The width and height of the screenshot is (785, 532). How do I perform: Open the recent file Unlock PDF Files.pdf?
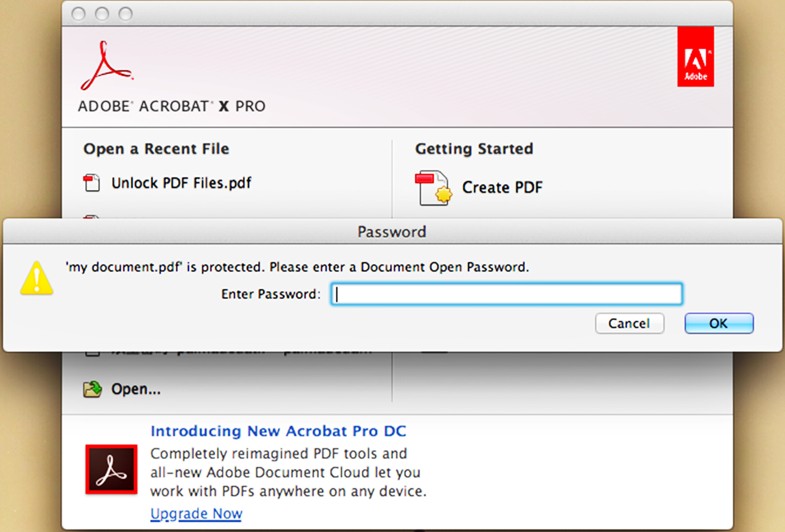[181, 182]
